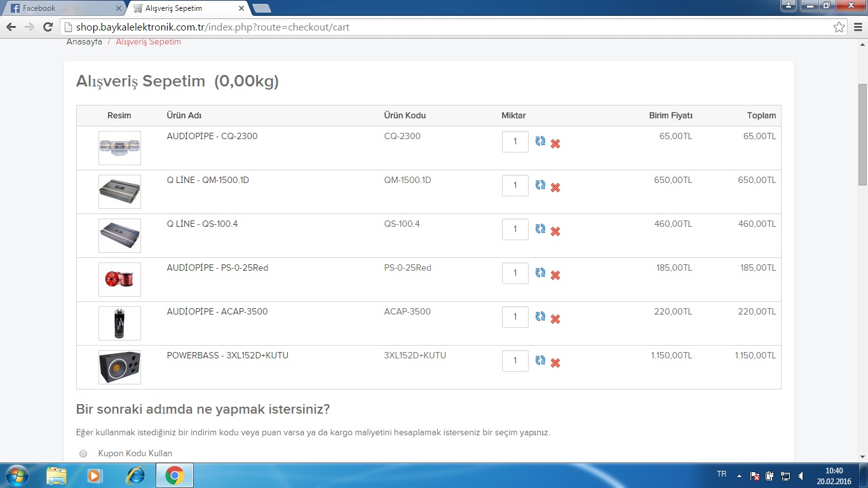Click the Chrome icon in taskbar
Screen dimensions: 868x488
pyautogui.click(x=175, y=475)
